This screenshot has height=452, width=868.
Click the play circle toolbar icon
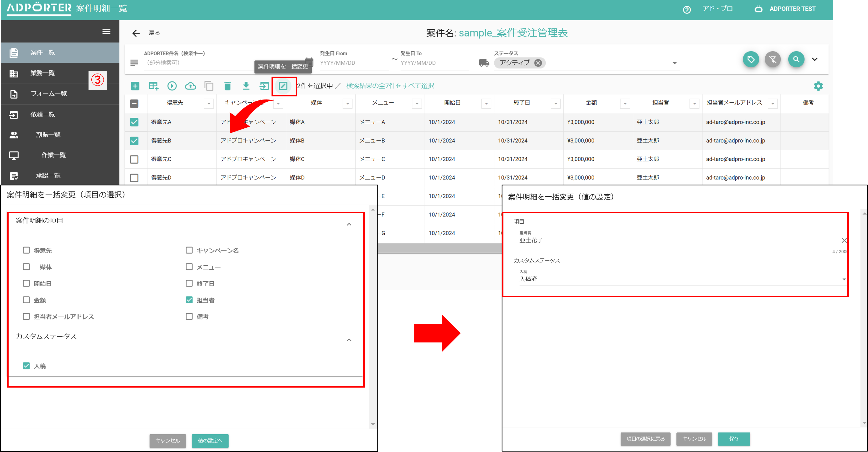pos(172,86)
